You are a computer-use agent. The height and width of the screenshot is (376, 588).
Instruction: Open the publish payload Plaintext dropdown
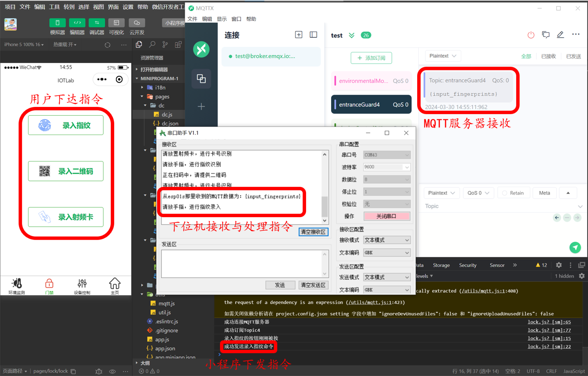point(442,193)
